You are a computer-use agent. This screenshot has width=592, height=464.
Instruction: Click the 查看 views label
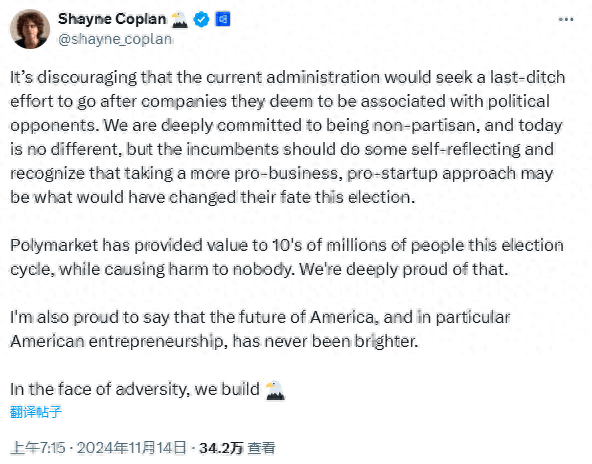click(x=262, y=448)
